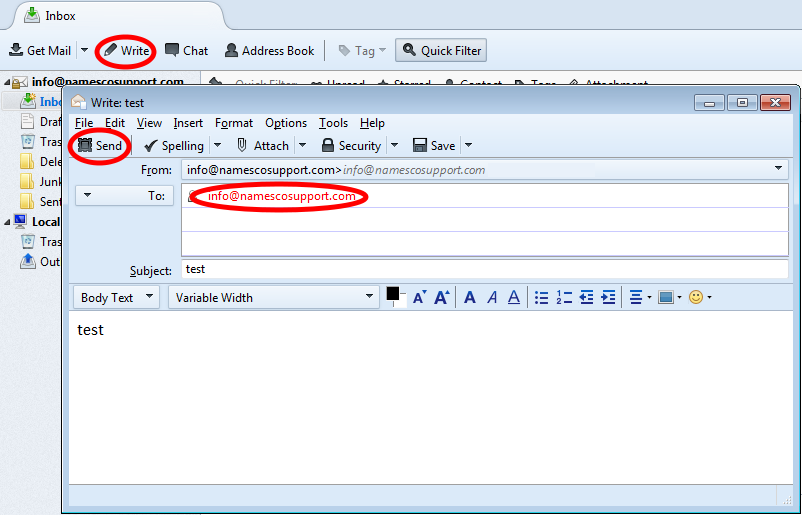Open the Options menu
The image size is (802, 515).
pyautogui.click(x=286, y=123)
